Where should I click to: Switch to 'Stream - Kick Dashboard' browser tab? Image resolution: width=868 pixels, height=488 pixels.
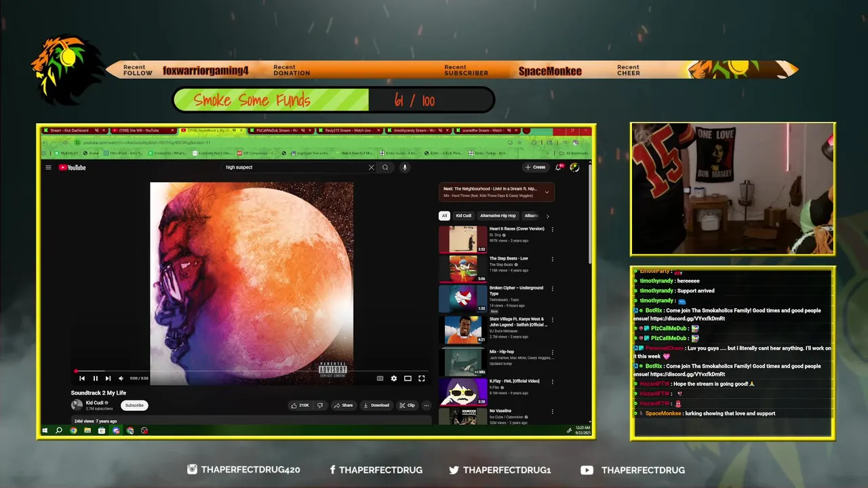click(x=75, y=130)
